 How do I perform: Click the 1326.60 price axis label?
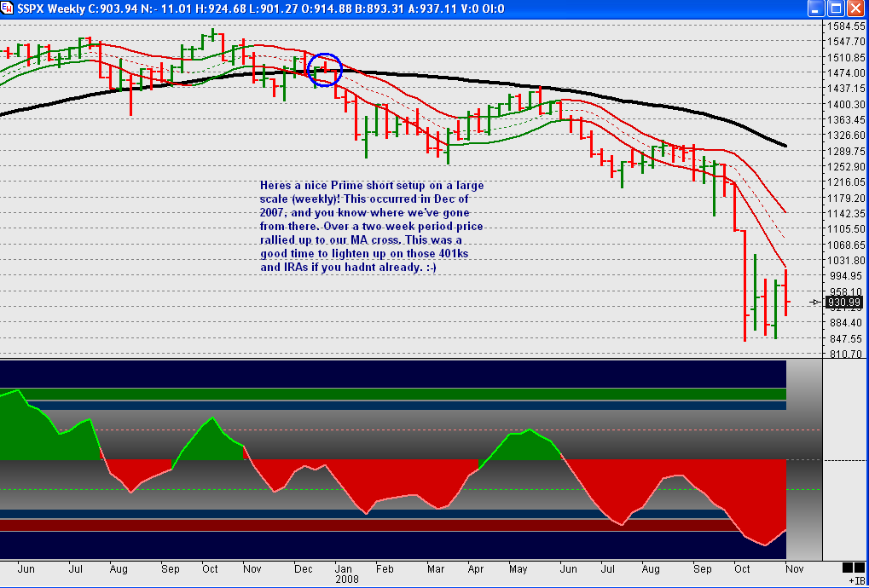tap(845, 135)
